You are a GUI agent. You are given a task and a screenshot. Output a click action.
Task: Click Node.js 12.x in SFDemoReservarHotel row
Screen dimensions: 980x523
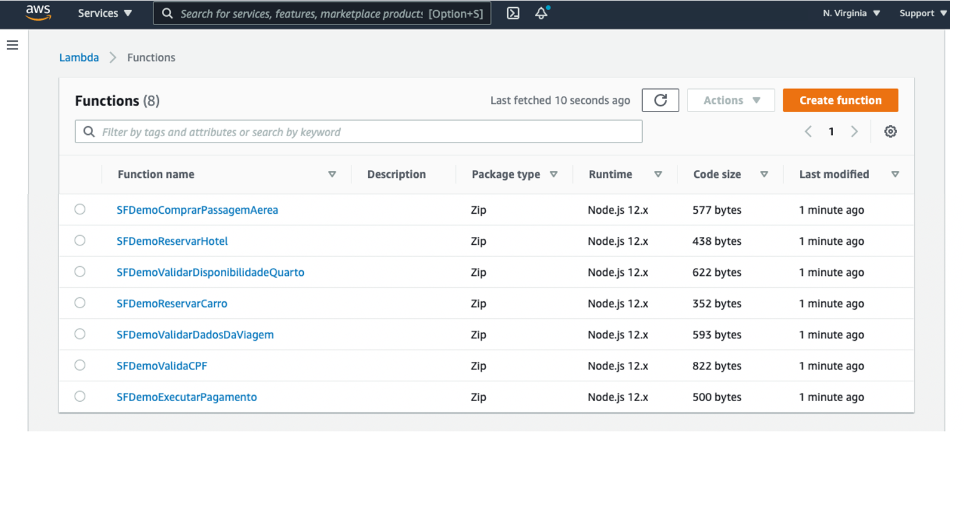(x=618, y=241)
